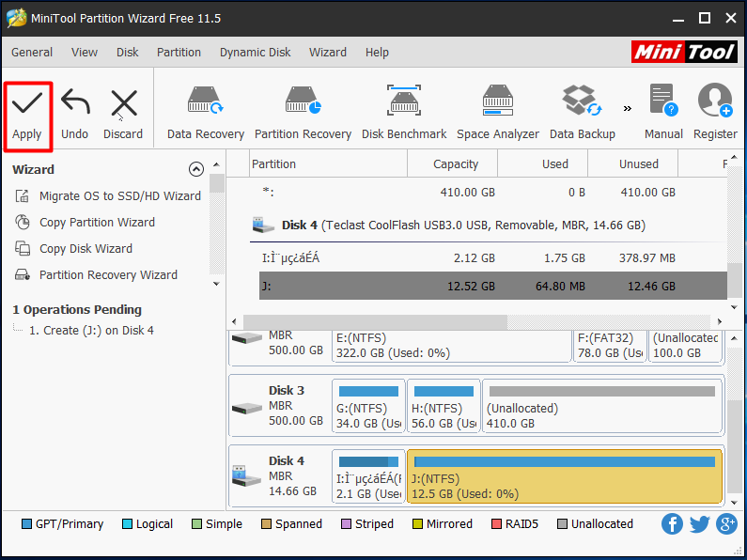Open the Partition menu

click(179, 52)
